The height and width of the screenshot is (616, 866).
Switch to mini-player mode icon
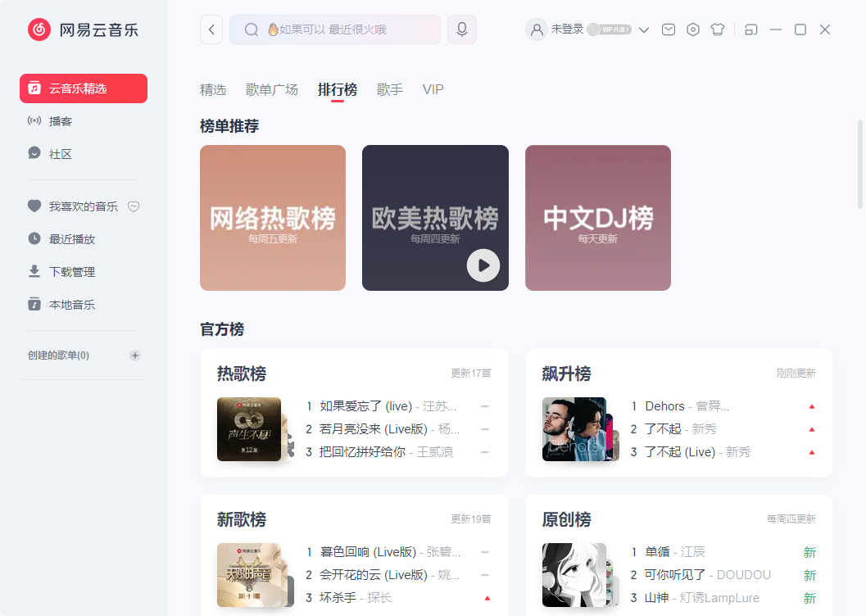pyautogui.click(x=750, y=29)
